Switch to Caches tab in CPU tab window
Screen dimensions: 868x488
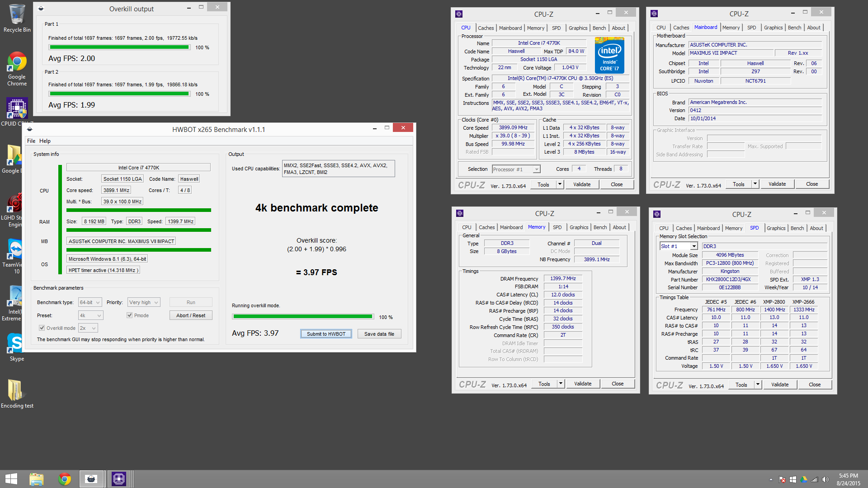(x=486, y=28)
